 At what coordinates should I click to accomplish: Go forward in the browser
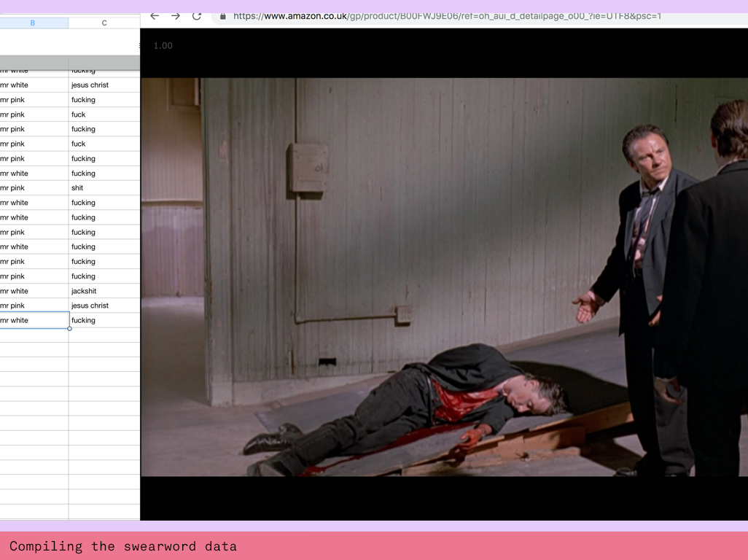click(x=176, y=16)
